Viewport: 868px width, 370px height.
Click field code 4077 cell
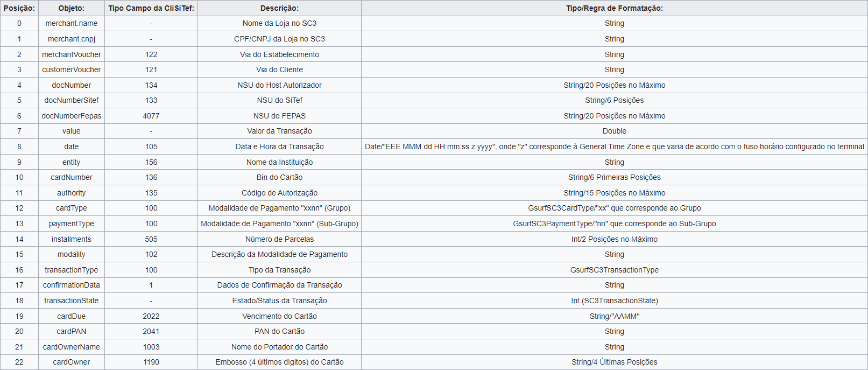[x=151, y=116]
